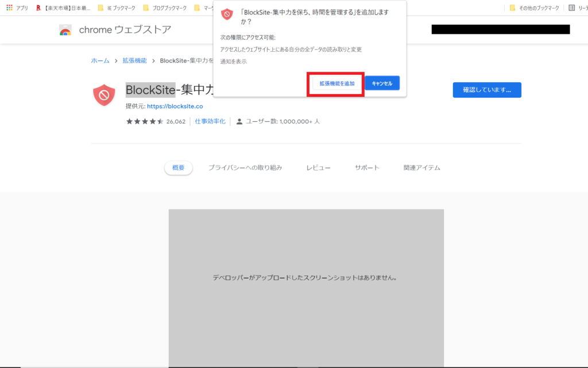This screenshot has height=368, width=588.
Task: Click the BlockSite extension title heading
Action: point(169,90)
